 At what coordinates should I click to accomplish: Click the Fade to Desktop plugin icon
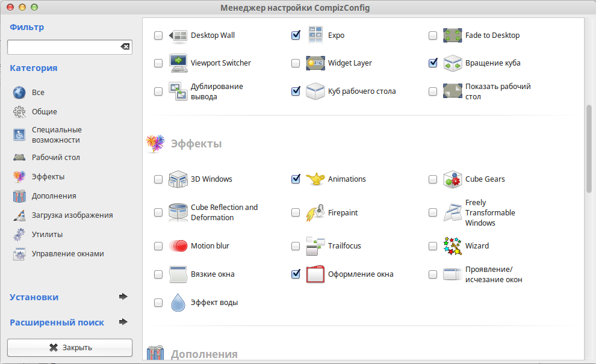pos(452,35)
